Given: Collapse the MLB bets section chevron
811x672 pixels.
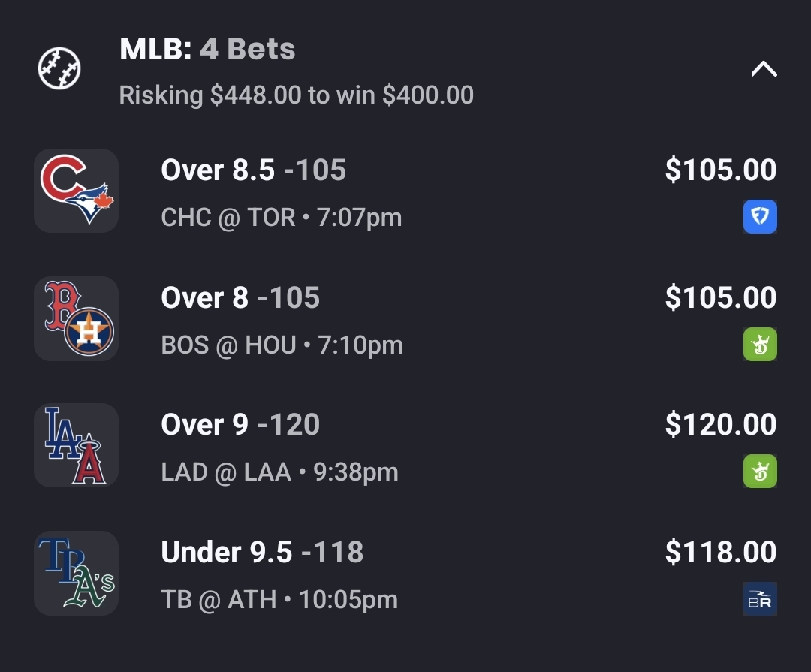Looking at the screenshot, I should tap(763, 70).
